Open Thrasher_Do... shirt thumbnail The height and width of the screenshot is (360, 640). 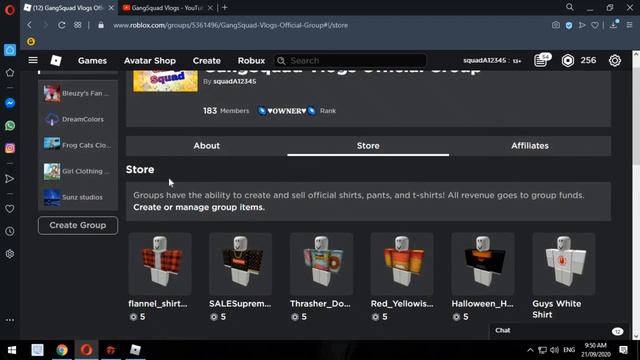[321, 264]
